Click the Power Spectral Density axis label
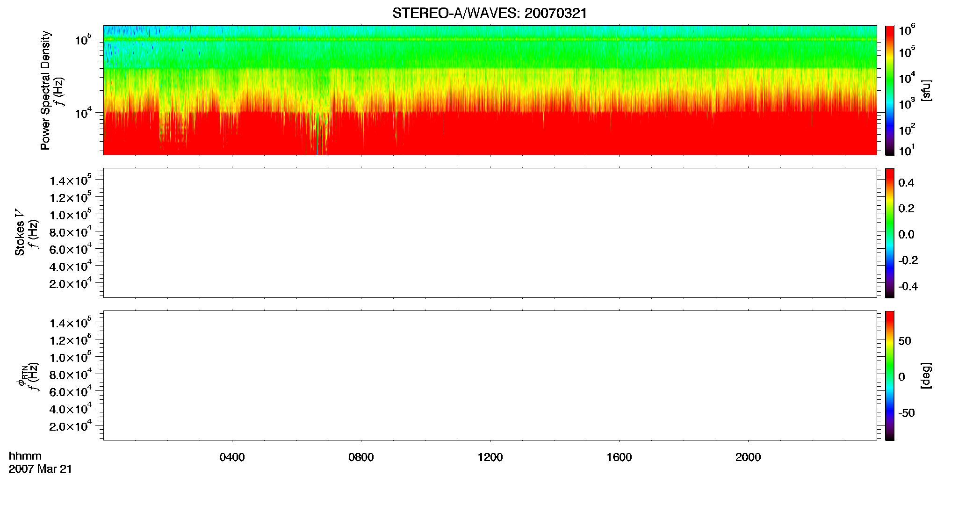 (45, 90)
